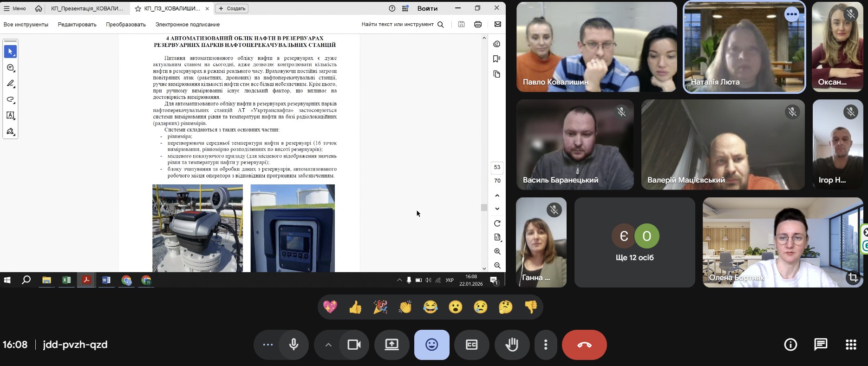Toggle closed captions
This screenshot has width=868, height=366.
[471, 345]
